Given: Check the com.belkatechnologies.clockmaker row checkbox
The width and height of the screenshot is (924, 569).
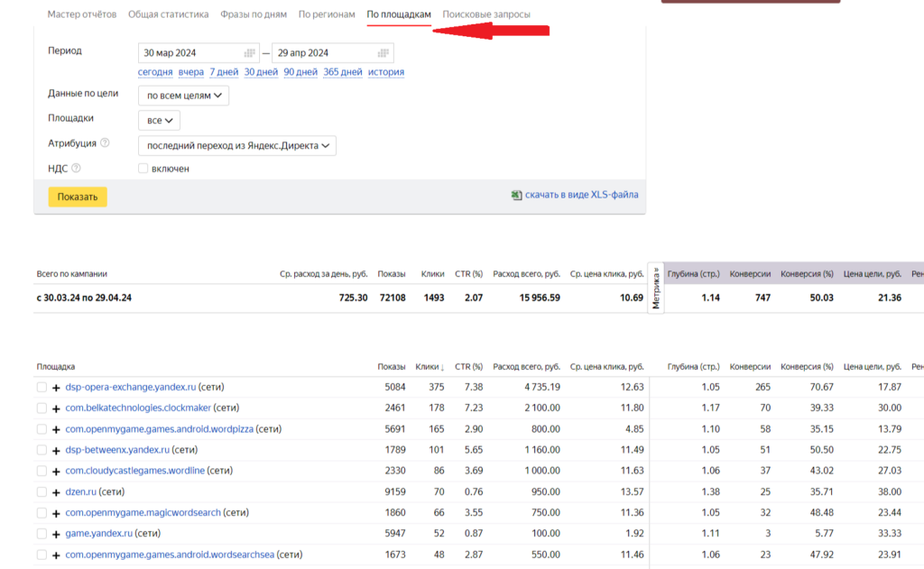Looking at the screenshot, I should [x=42, y=408].
